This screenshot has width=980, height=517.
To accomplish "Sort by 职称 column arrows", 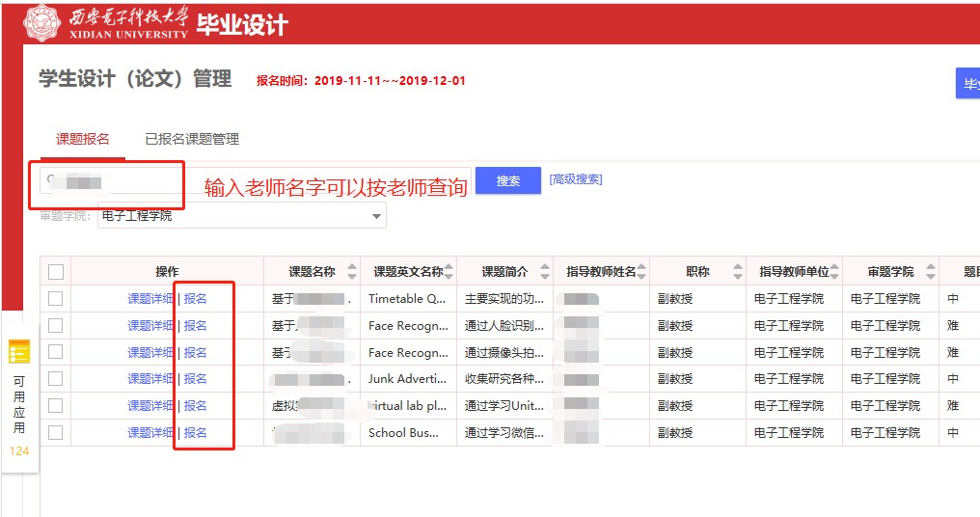I will coord(738,272).
